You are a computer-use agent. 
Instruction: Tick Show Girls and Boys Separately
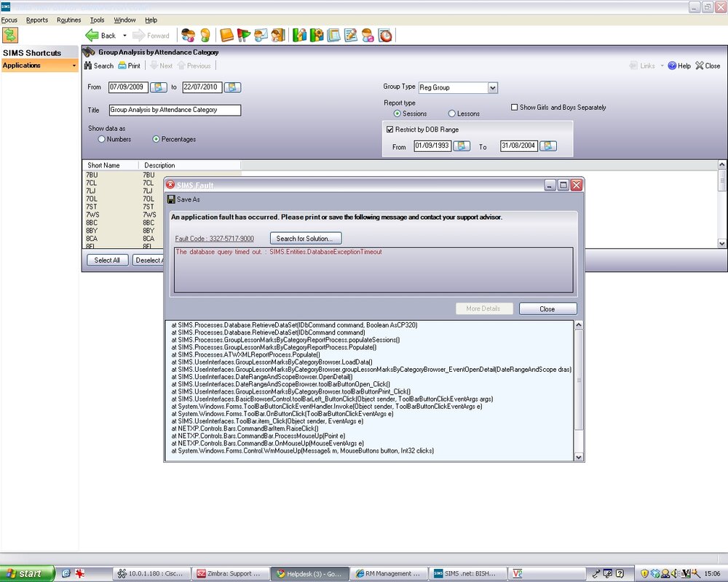coord(515,107)
